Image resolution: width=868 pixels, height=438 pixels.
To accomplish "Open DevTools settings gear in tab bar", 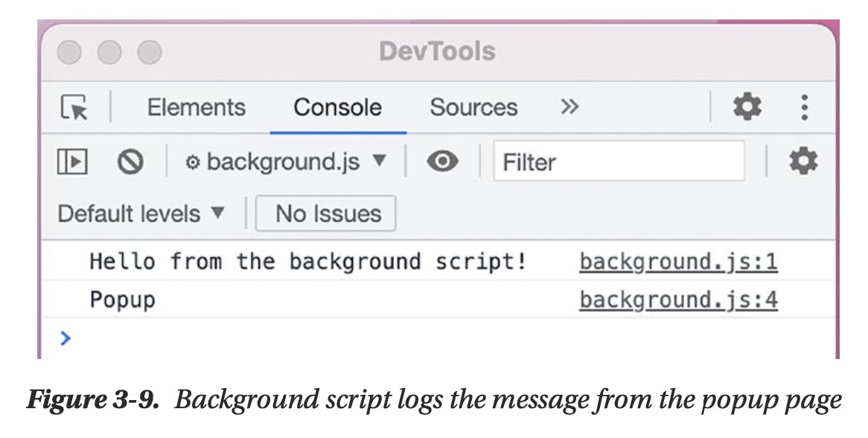I will 747,107.
